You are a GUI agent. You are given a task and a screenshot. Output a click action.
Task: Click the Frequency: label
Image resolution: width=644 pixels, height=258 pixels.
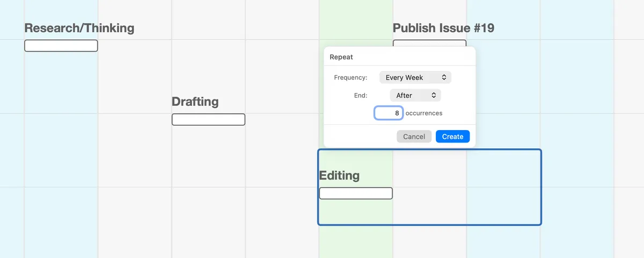[350, 77]
